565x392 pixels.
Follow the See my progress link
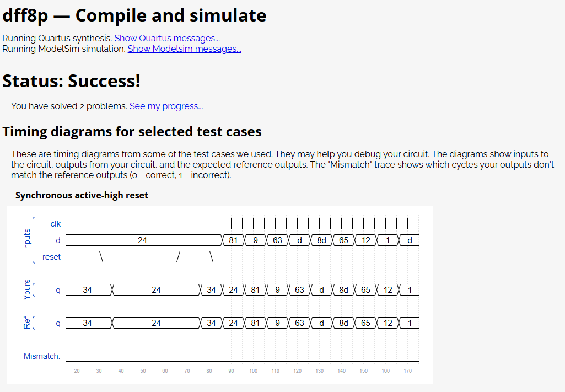pos(166,106)
